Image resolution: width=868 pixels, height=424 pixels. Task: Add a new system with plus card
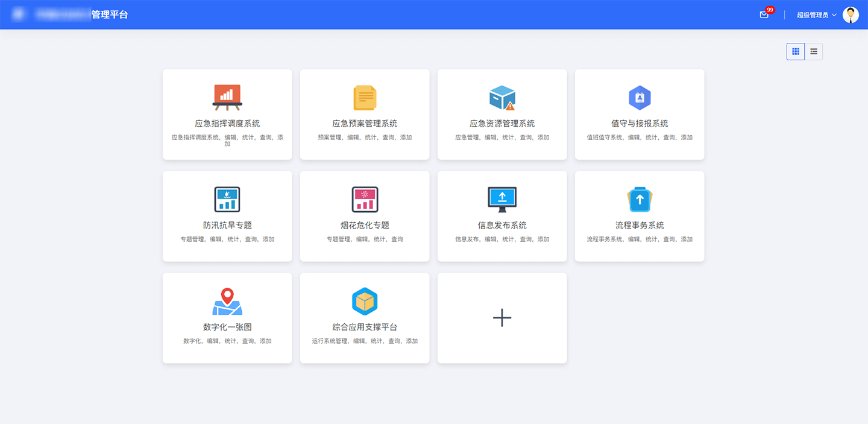point(502,318)
